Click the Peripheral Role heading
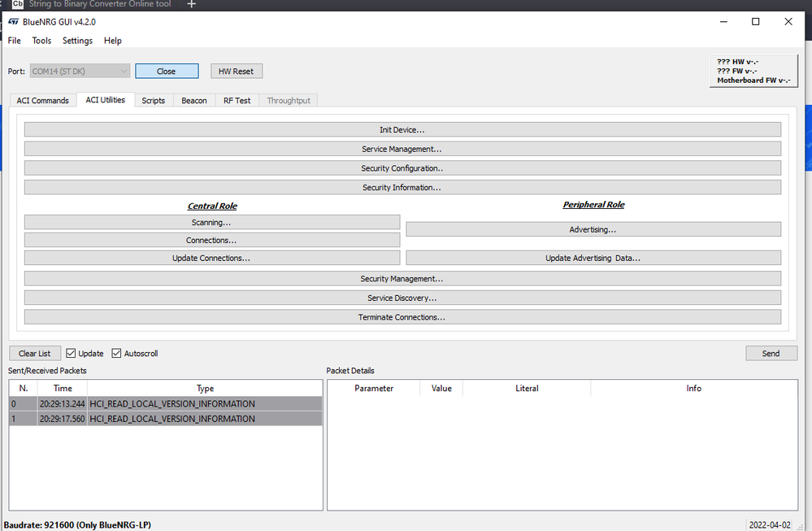The height and width of the screenshot is (531, 812). 593,205
